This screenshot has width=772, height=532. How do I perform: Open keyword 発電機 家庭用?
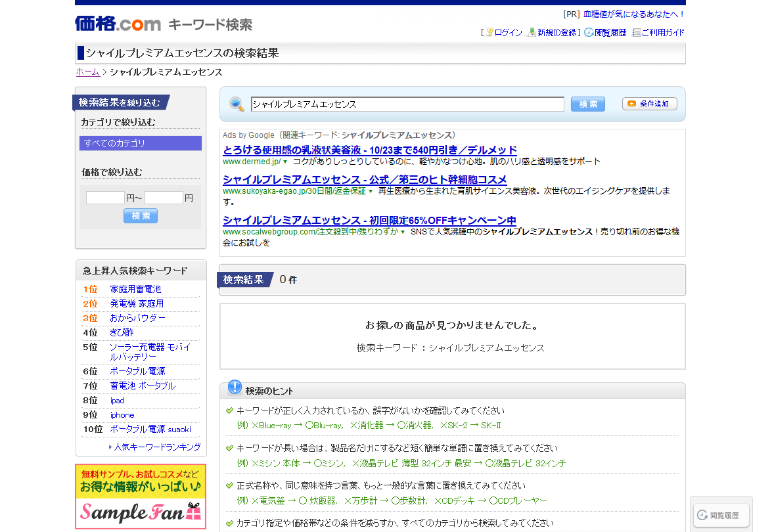click(x=137, y=303)
